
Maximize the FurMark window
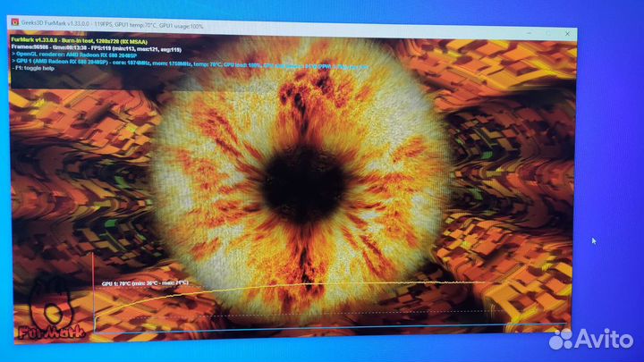pos(548,33)
